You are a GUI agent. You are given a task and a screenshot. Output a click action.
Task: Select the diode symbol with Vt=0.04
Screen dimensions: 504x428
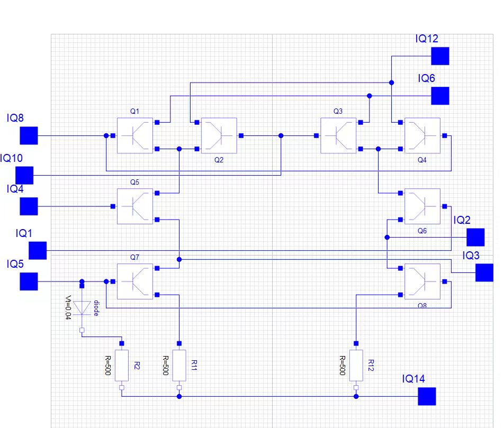pyautogui.click(x=82, y=308)
